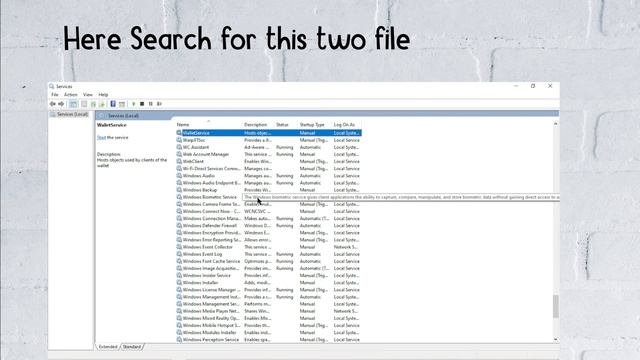Go back with the toolbar Back arrow
The image size is (640, 360).
(x=53, y=104)
